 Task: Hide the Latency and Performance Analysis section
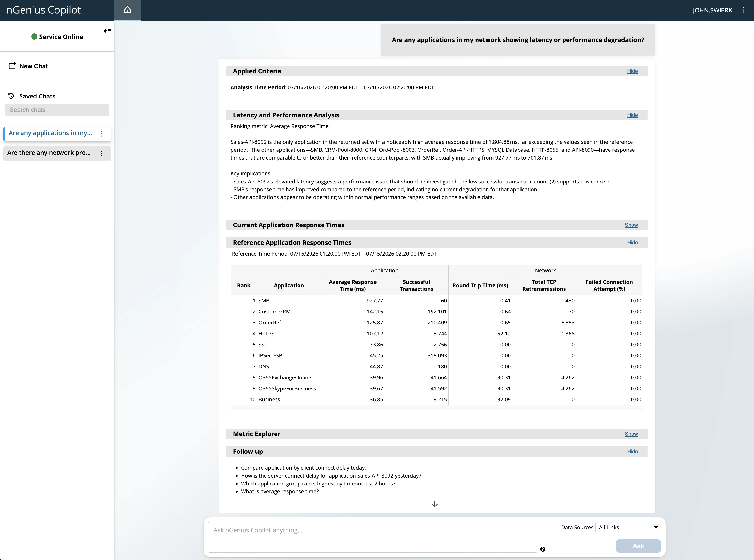tap(632, 115)
